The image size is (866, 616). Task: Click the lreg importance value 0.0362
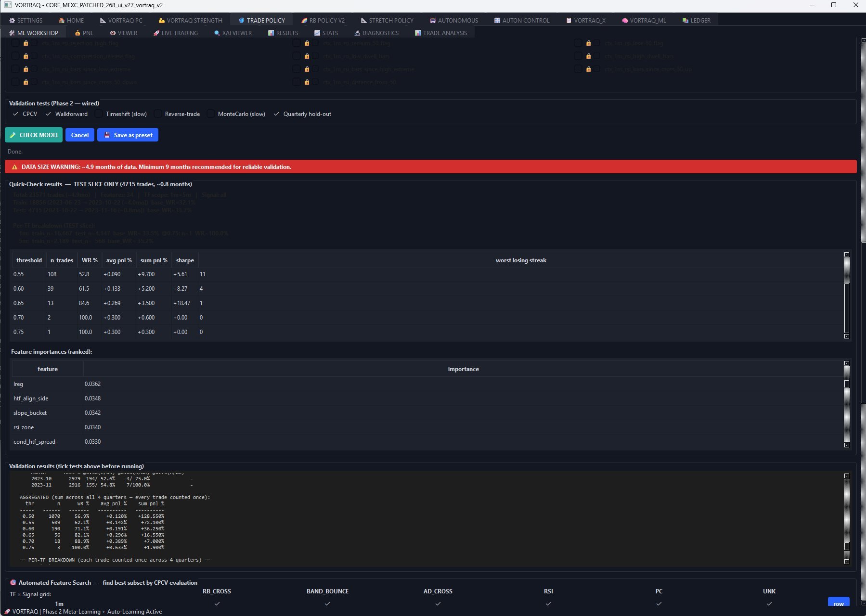coord(92,384)
